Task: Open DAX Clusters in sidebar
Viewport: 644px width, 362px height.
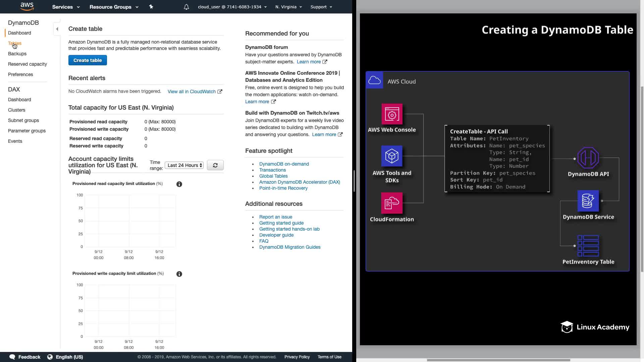Action: pyautogui.click(x=16, y=110)
